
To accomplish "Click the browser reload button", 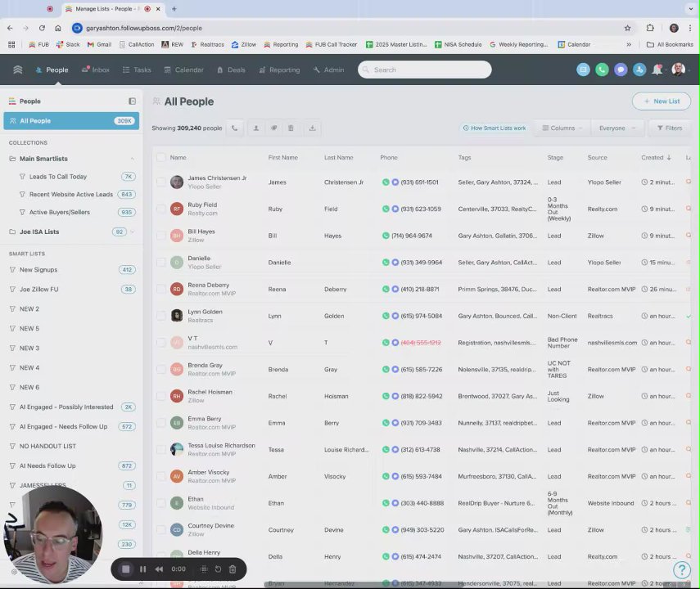I will pyautogui.click(x=42, y=28).
